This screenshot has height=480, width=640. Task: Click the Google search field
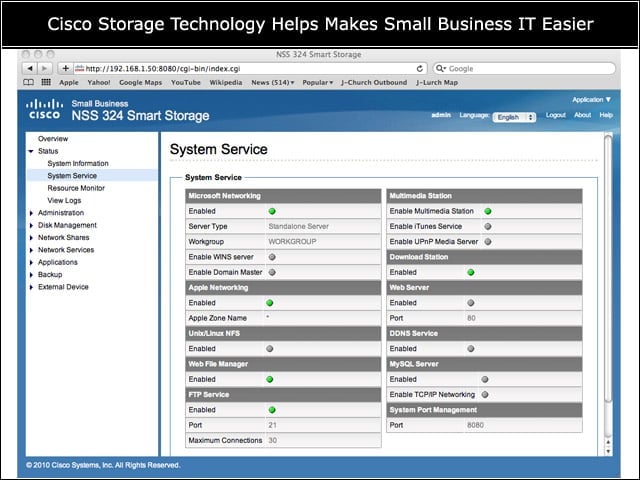tap(524, 69)
